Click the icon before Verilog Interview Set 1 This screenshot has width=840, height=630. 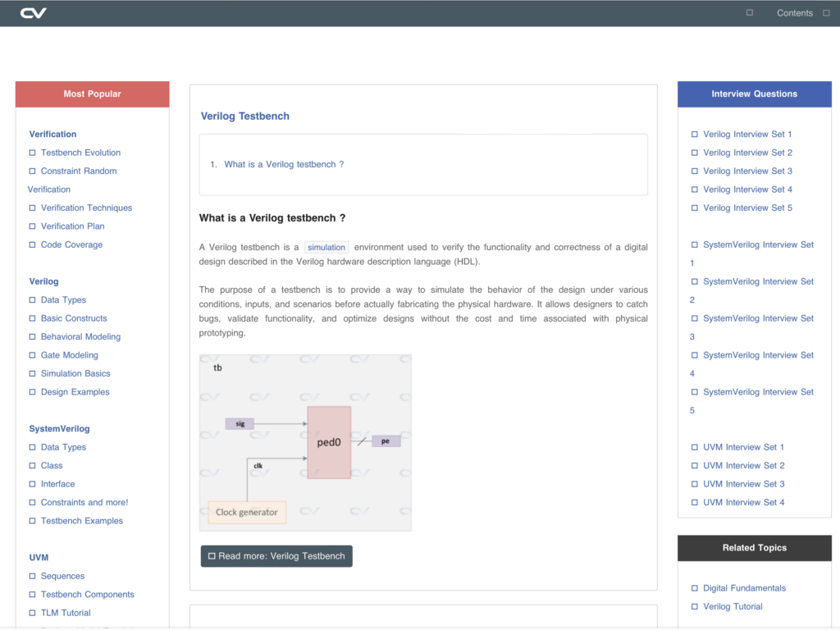pos(695,135)
